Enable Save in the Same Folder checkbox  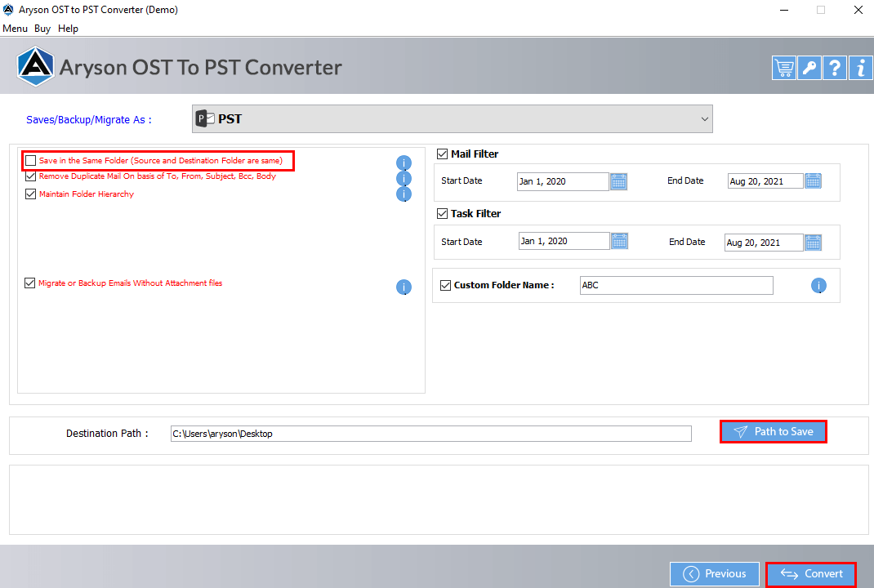pos(31,161)
